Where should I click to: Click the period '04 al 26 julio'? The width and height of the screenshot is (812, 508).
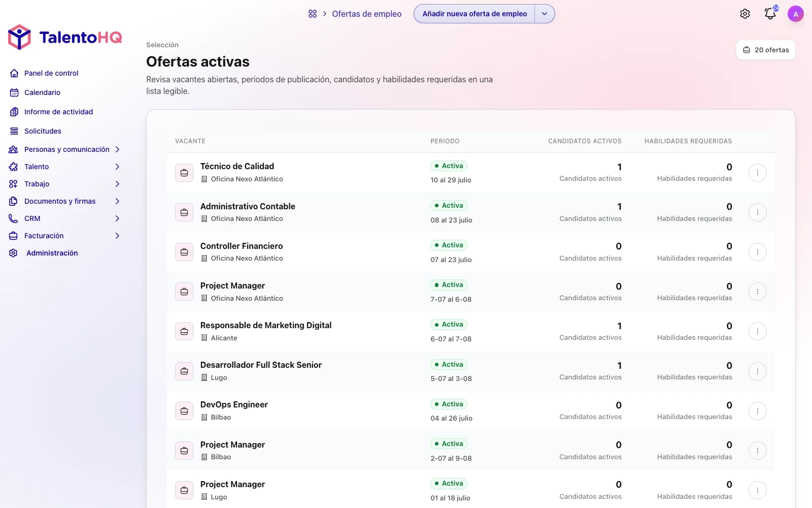[x=451, y=418]
